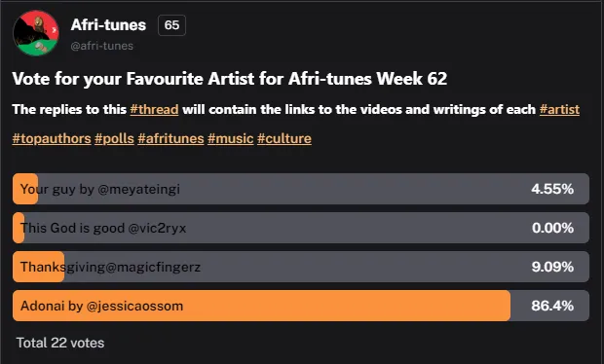This screenshot has height=364, width=604.
Task: Vote for Your guy by @meyateingi
Action: (301, 189)
